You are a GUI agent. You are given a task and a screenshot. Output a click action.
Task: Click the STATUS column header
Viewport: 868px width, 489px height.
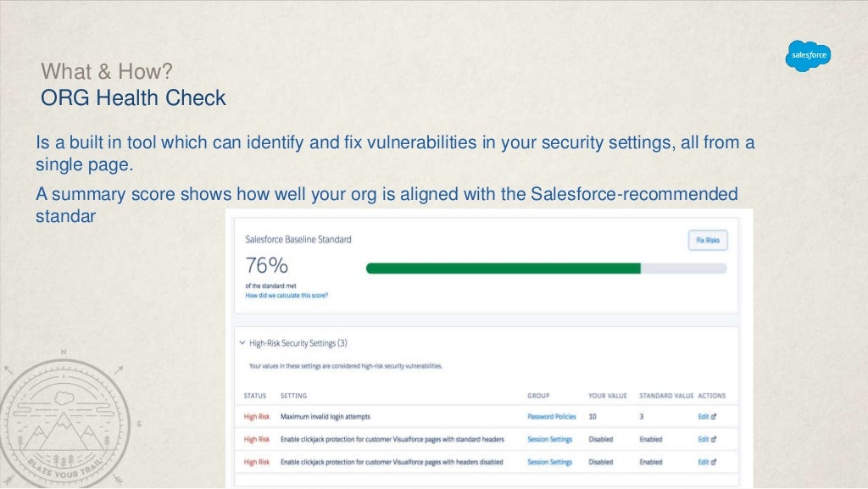pos(254,396)
